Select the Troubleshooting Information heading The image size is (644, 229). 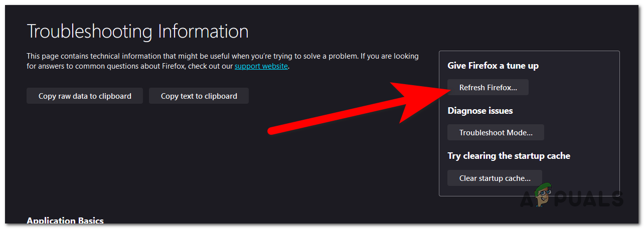[x=137, y=32]
